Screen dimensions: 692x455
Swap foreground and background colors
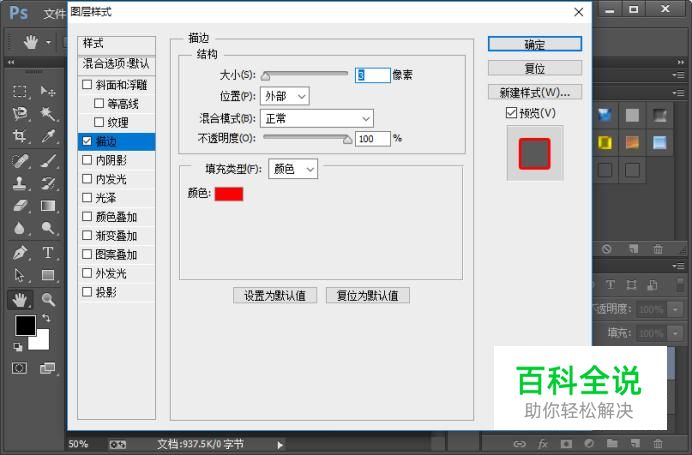click(x=46, y=318)
